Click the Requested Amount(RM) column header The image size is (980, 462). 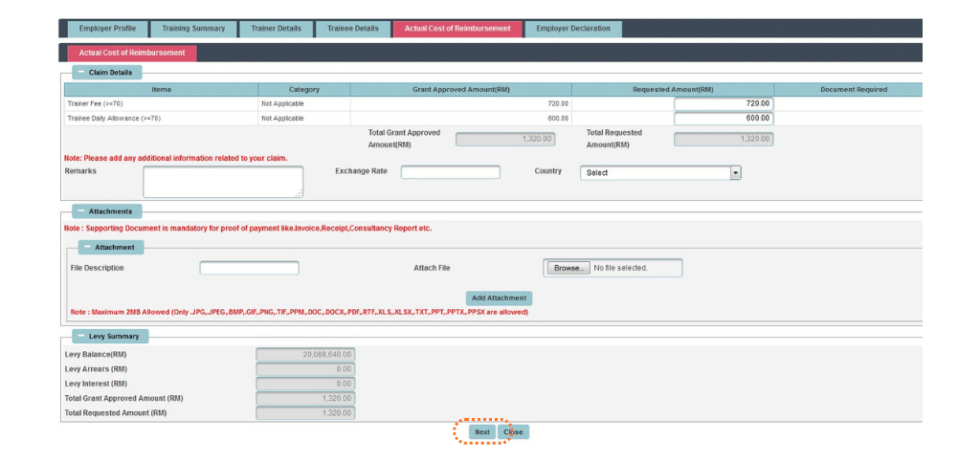tap(673, 90)
